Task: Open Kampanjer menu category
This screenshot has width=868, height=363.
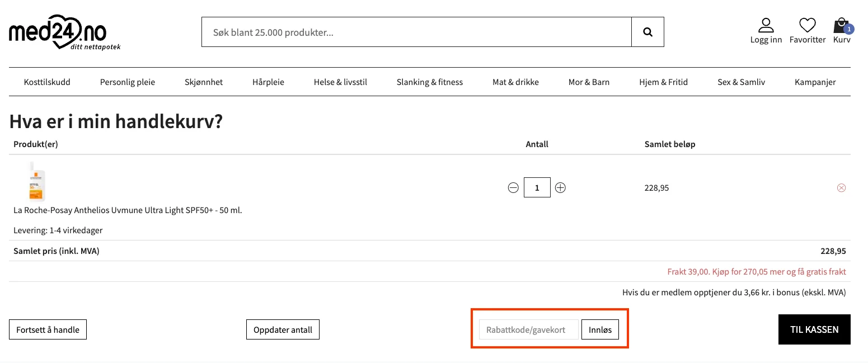Action: point(815,82)
